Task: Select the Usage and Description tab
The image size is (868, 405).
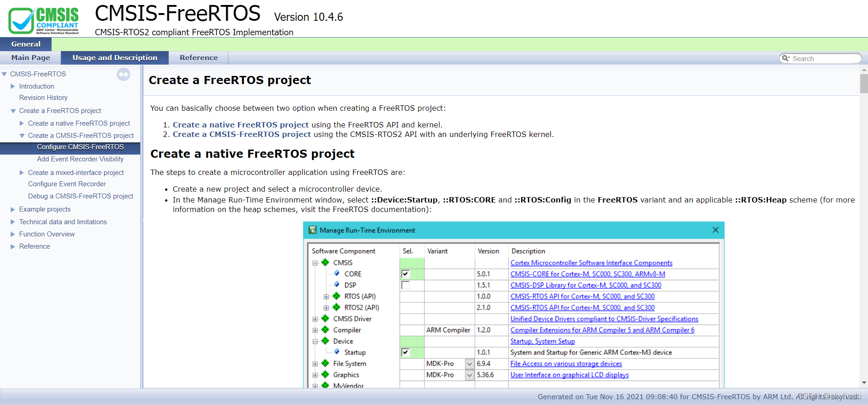Action: click(x=115, y=58)
